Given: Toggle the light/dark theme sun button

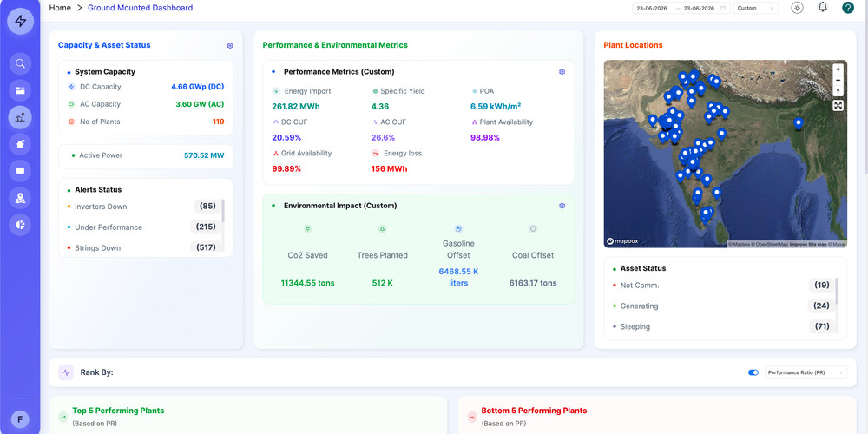Looking at the screenshot, I should (797, 8).
